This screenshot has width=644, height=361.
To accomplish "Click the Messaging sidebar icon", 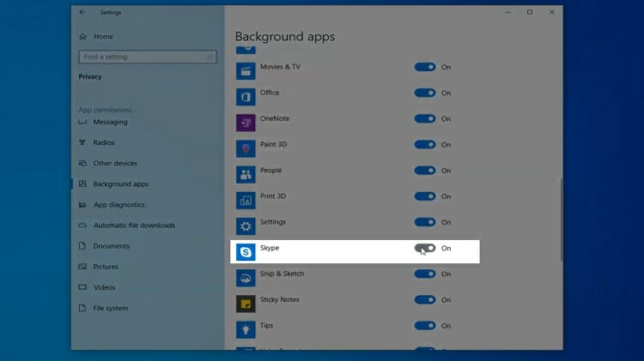I will [x=82, y=122].
